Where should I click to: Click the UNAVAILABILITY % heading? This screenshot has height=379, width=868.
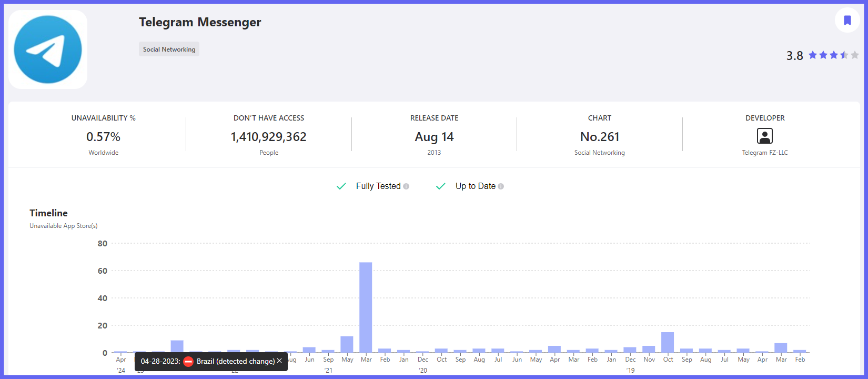104,118
